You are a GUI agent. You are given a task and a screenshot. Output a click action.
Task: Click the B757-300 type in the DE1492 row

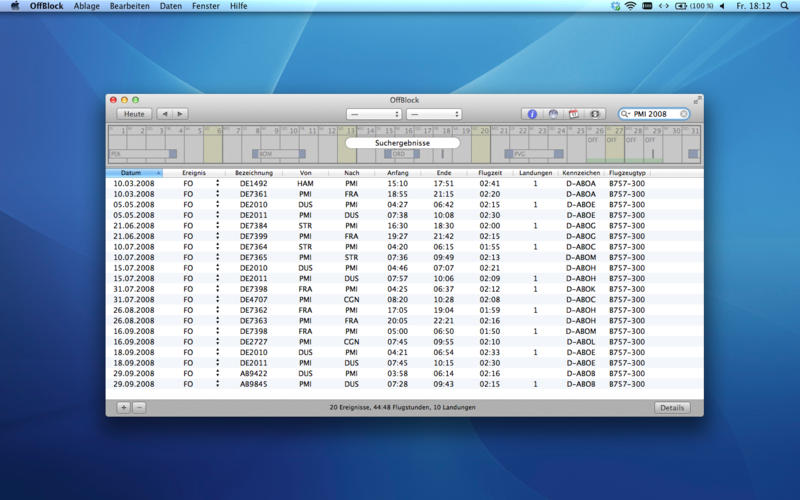627,183
